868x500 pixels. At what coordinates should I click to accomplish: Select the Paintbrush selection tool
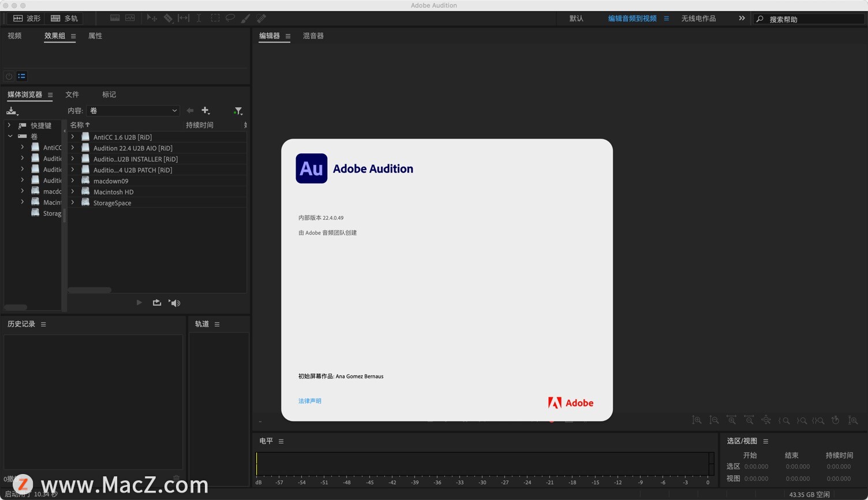tap(245, 18)
